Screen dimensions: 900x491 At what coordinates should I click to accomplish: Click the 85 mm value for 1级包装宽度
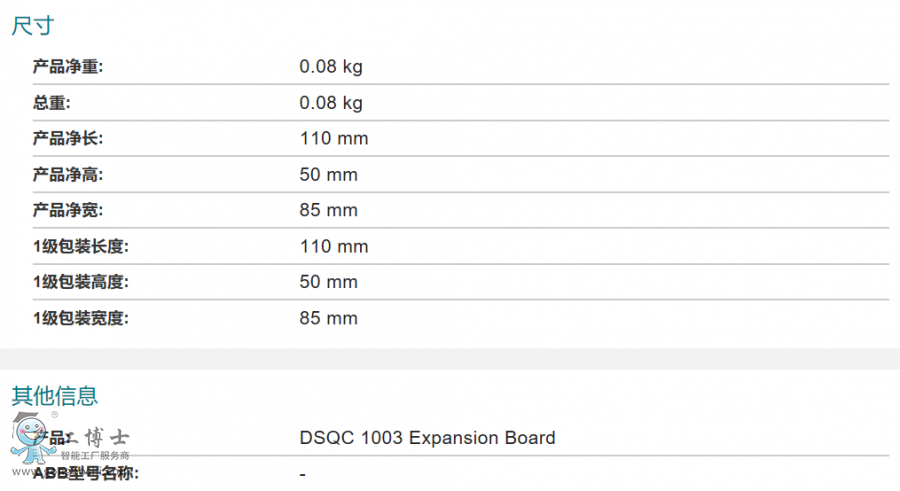328,319
